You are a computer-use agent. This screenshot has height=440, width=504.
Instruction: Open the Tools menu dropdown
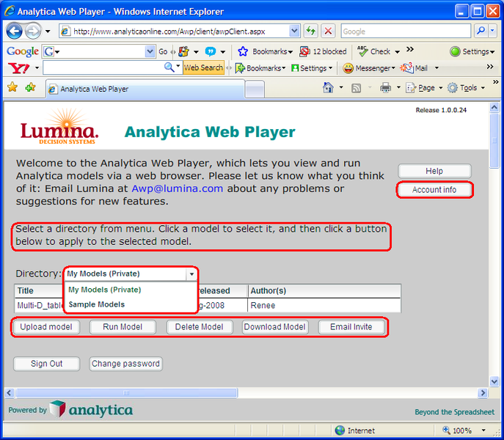tap(483, 88)
